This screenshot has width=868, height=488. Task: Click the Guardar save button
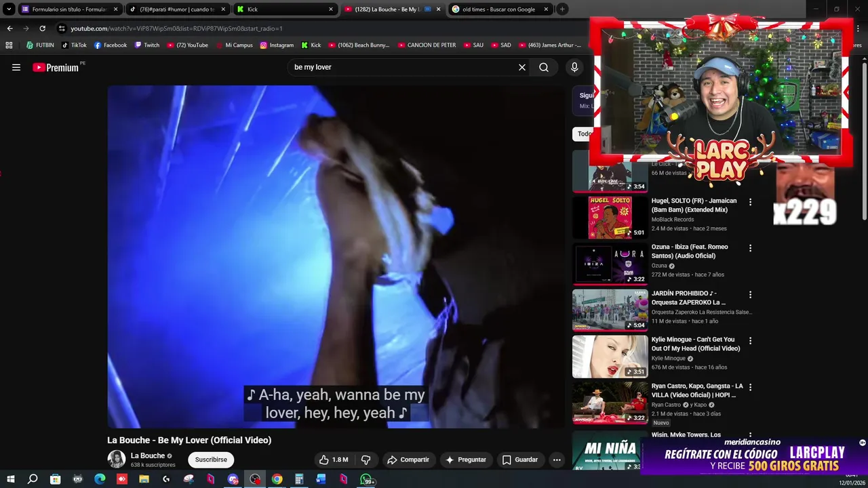pyautogui.click(x=520, y=460)
